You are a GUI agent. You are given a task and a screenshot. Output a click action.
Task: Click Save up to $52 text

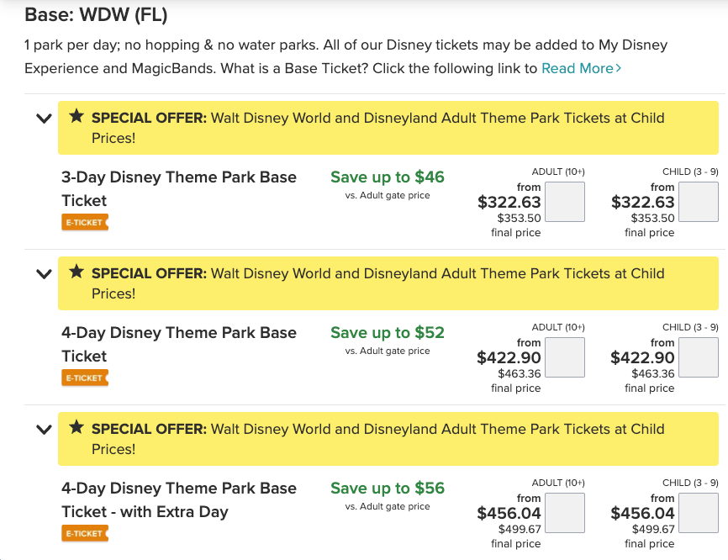387,332
